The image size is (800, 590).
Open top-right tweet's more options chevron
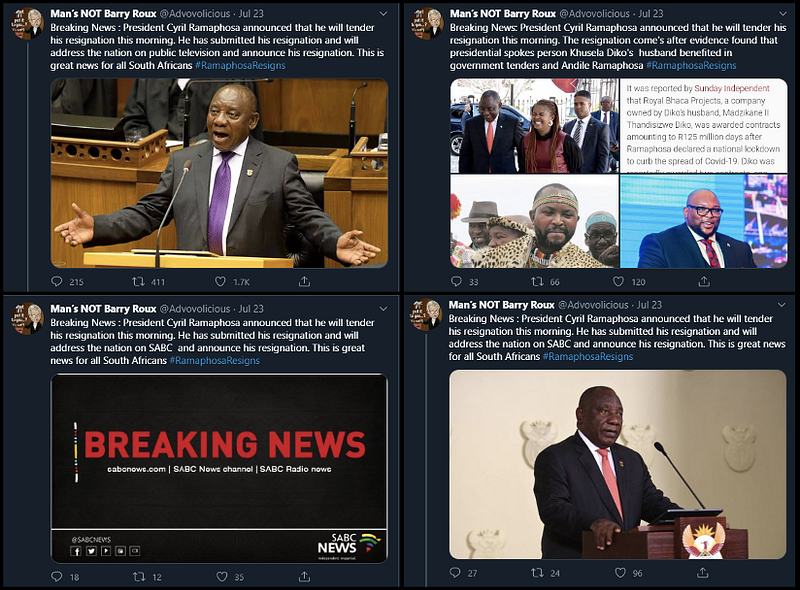pos(783,14)
